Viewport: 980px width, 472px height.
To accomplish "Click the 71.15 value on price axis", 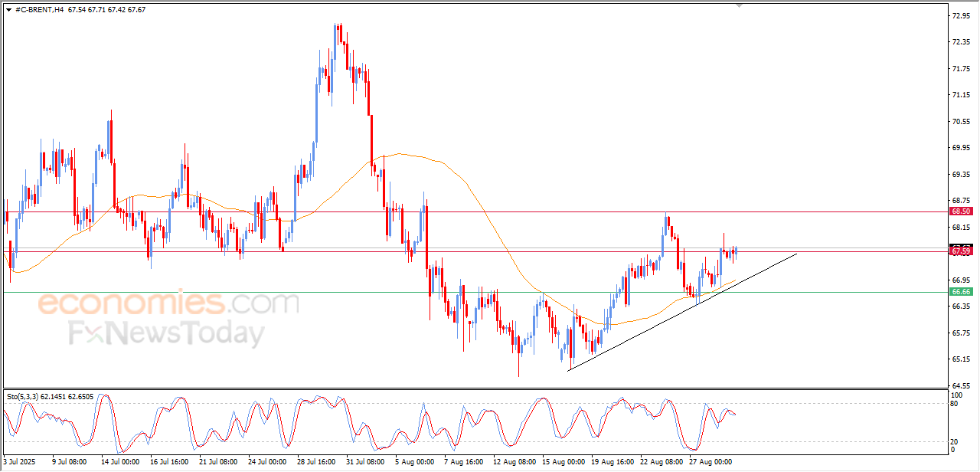I will point(961,95).
